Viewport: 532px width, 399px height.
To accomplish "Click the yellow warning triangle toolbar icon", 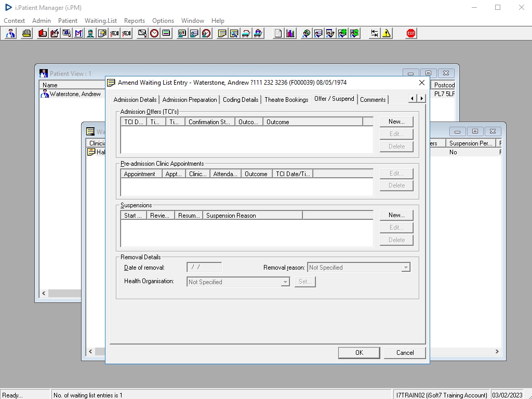I will (387, 33).
